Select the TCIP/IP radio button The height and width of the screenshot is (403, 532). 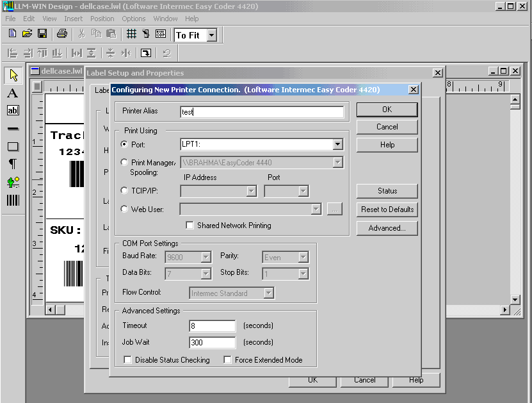124,190
